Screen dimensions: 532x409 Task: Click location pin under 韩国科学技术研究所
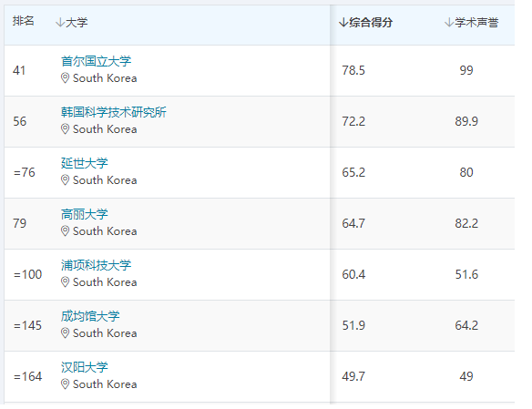click(65, 129)
